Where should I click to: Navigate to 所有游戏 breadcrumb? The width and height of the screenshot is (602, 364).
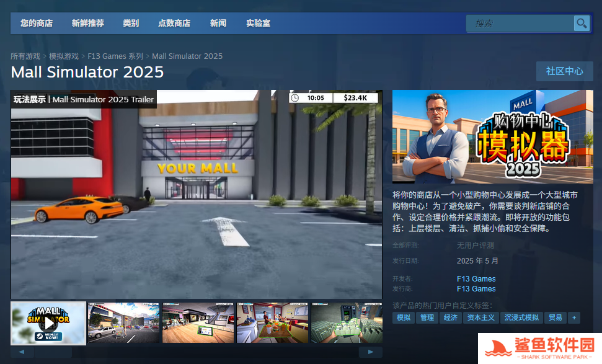tap(25, 56)
